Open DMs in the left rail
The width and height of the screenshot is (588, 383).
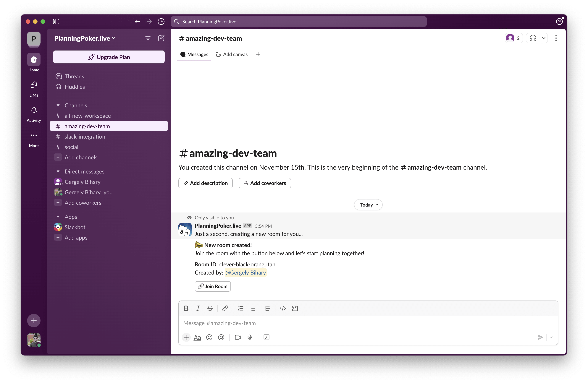click(34, 89)
